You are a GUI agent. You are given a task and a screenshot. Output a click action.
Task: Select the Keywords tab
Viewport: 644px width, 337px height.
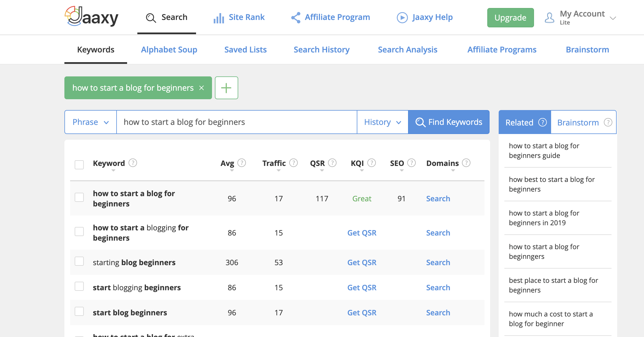(x=96, y=50)
